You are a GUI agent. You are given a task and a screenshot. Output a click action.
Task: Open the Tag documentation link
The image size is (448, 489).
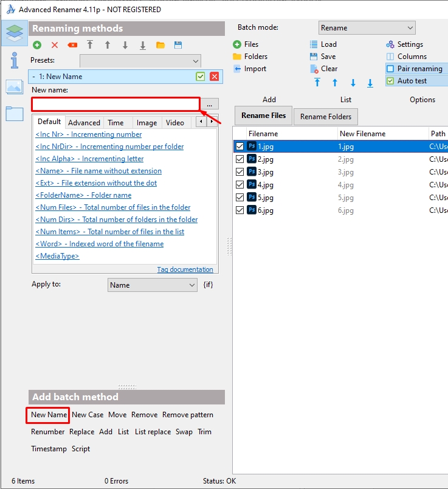coord(185,269)
